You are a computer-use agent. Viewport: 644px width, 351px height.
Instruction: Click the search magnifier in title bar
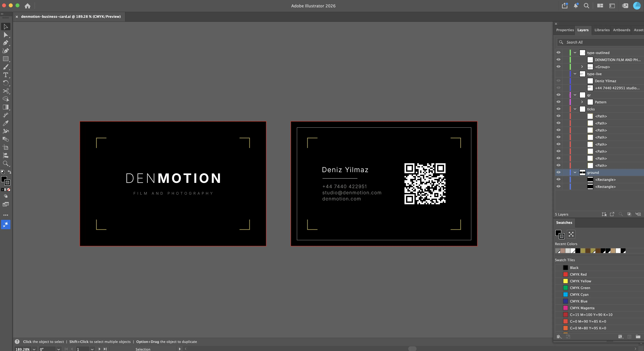(587, 6)
